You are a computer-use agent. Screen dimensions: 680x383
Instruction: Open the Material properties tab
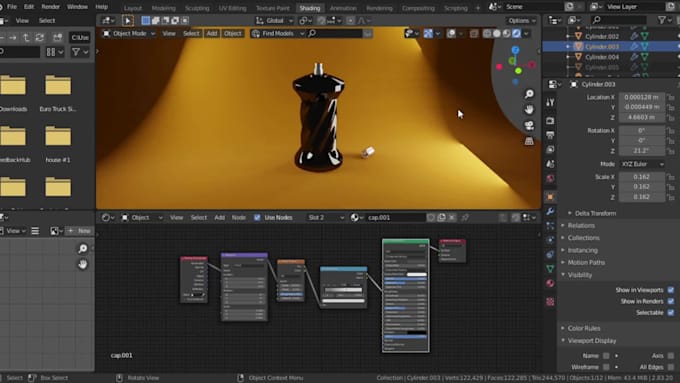click(550, 283)
